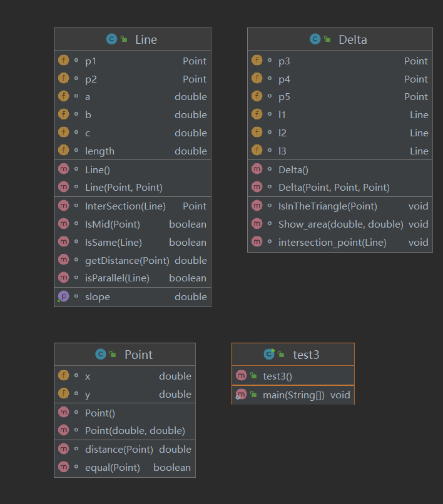The width and height of the screenshot is (443, 504).
Task: Select the Delta(Point, Point, Point) constructor
Action: [334, 187]
